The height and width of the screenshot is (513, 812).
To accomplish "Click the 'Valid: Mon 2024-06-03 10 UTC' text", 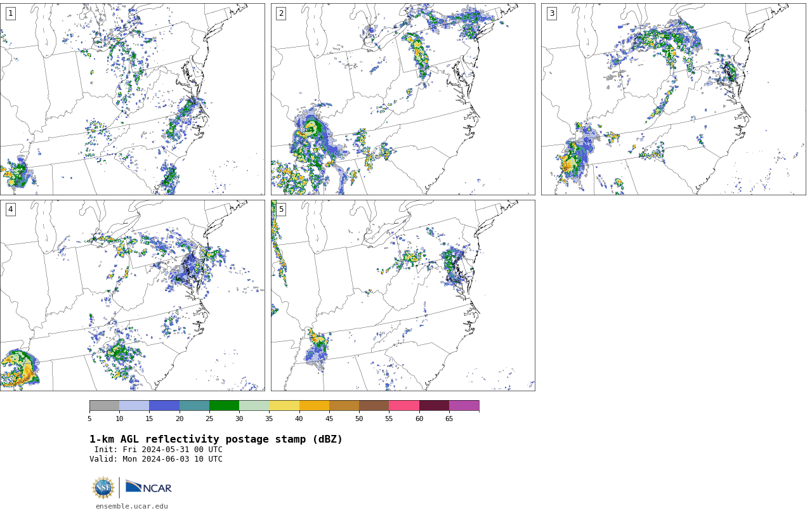I will pyautogui.click(x=156, y=459).
